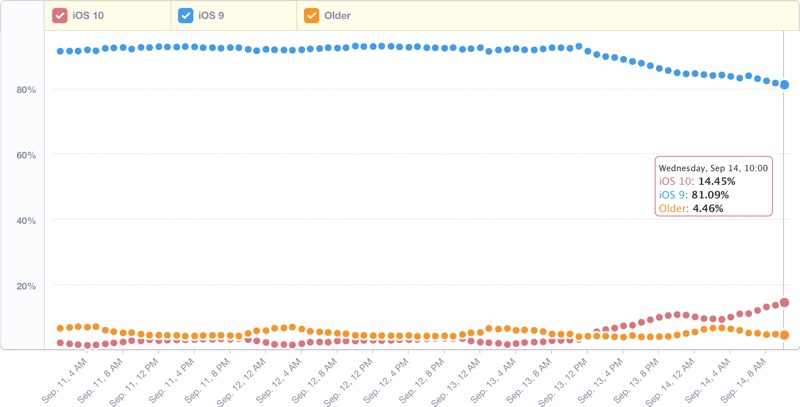This screenshot has height=407, width=800.
Task: Click the Sep. 12, 12 AM axis label
Action: 243,383
